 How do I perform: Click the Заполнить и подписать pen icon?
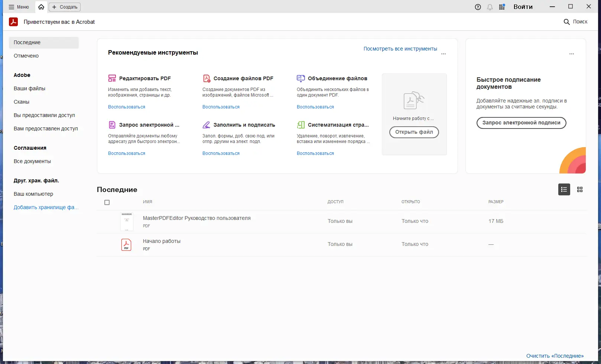click(207, 125)
